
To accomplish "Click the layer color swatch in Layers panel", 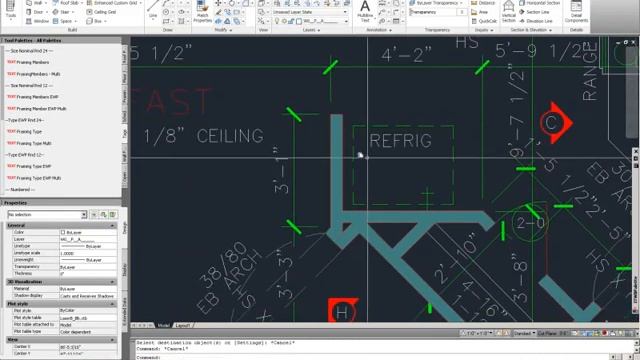I will pos(299,21).
